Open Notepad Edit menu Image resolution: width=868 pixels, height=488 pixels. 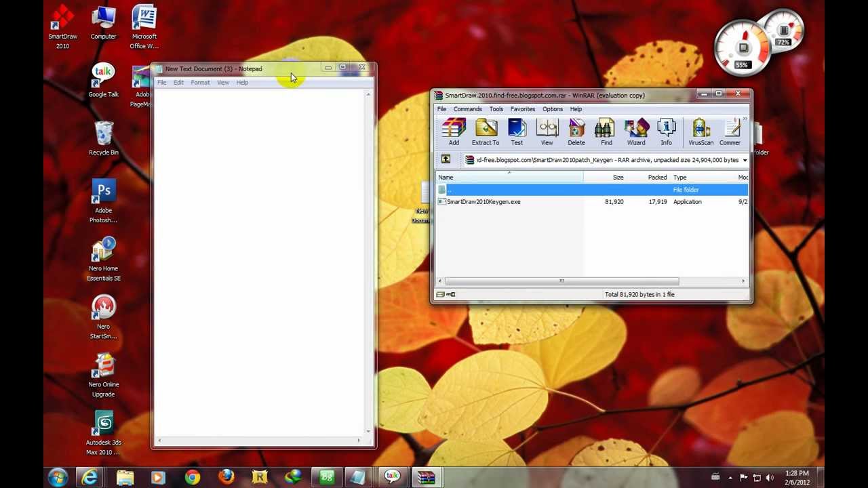click(x=178, y=82)
